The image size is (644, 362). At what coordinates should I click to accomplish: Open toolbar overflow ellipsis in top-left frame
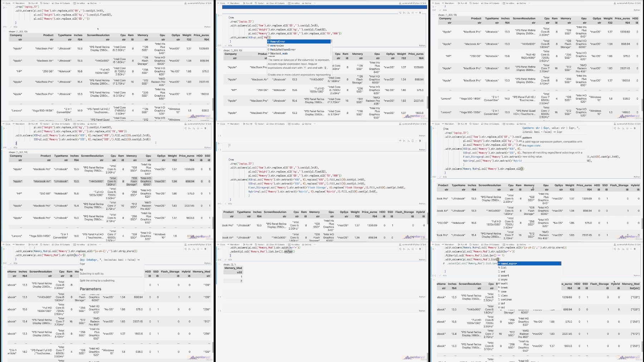[x=100, y=3]
